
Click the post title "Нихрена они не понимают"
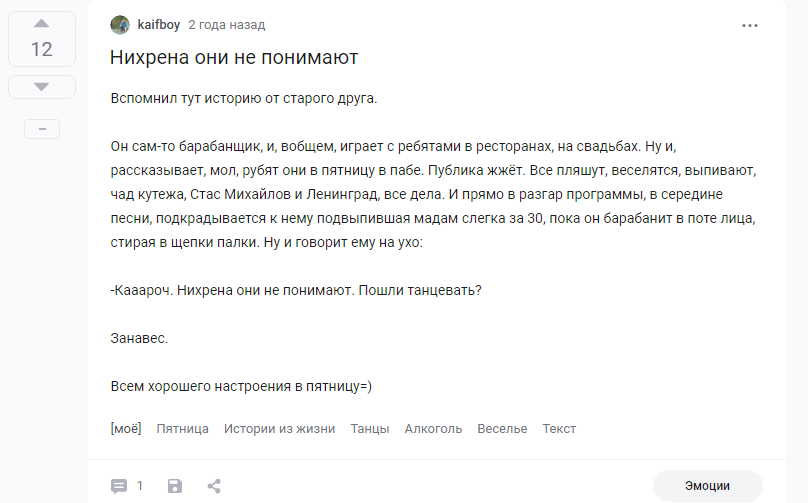click(x=234, y=57)
